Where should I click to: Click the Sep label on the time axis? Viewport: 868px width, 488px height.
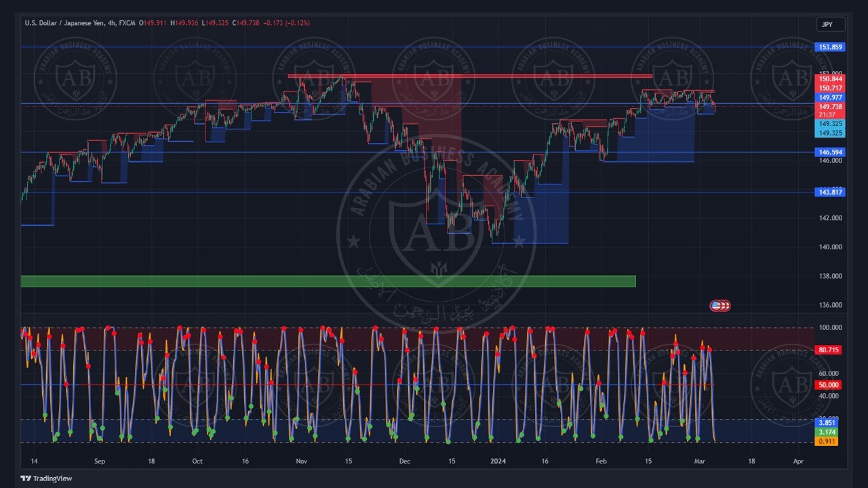point(100,461)
